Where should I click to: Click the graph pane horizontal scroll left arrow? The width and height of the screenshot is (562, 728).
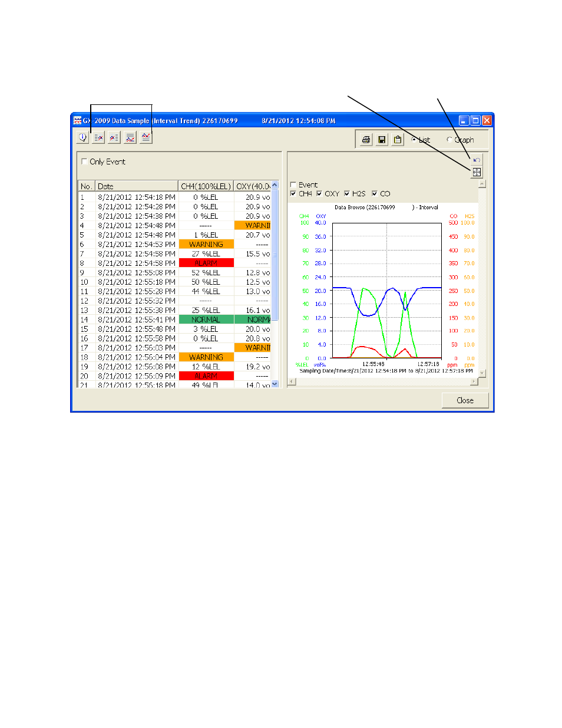291,381
